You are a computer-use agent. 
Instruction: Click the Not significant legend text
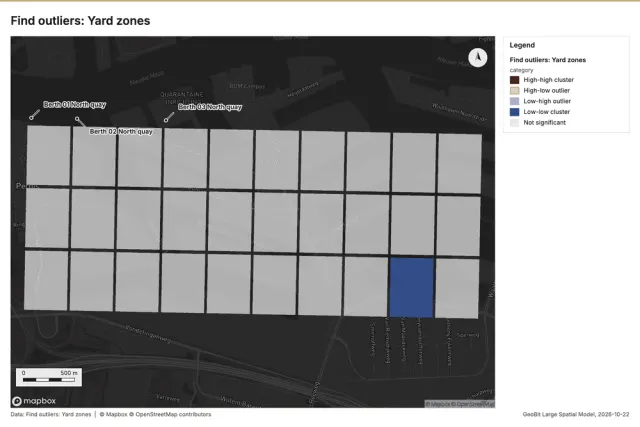click(544, 122)
